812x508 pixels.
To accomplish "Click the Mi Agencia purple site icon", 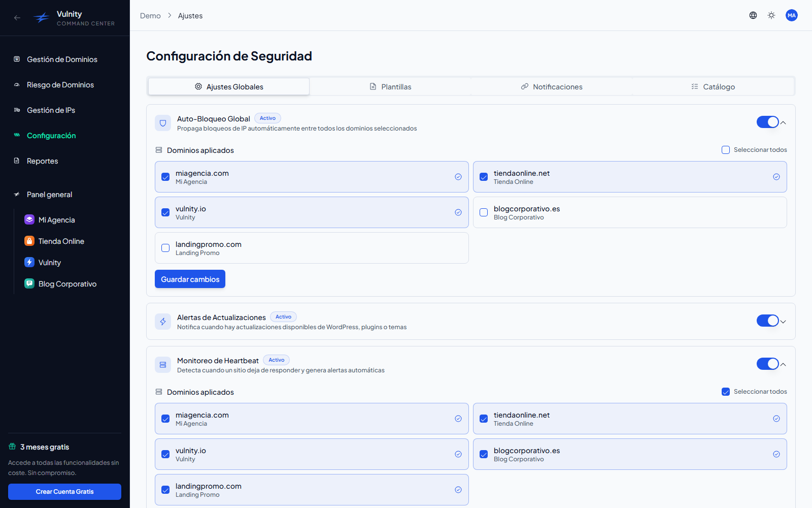I will coord(29,219).
